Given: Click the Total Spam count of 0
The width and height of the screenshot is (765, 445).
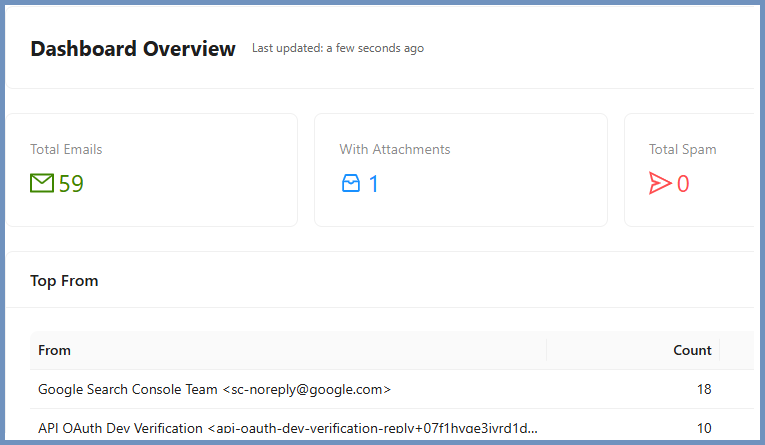Looking at the screenshot, I should pos(683,183).
